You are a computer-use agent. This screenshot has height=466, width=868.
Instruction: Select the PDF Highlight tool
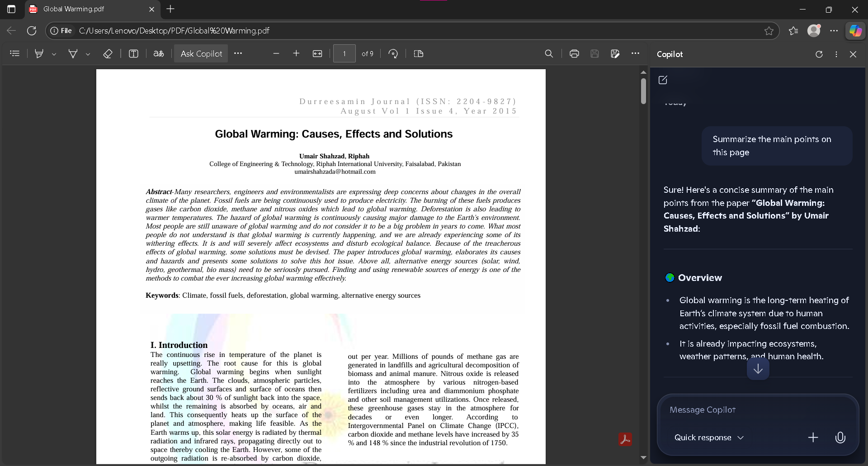[x=39, y=53]
